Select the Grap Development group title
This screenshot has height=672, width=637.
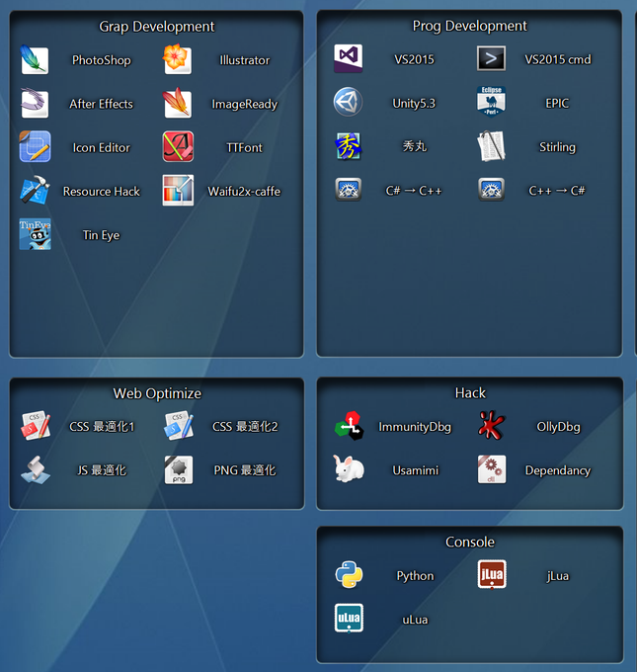156,27
